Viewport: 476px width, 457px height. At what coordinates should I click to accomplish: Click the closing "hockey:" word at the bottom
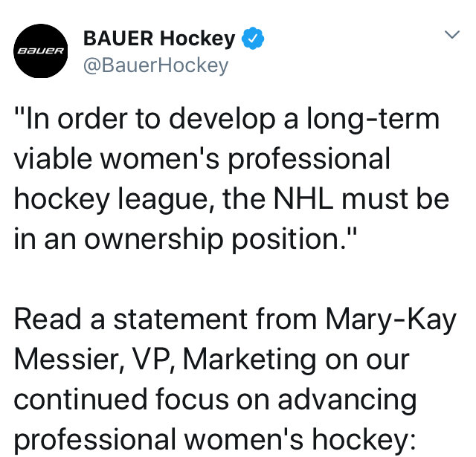(x=364, y=439)
